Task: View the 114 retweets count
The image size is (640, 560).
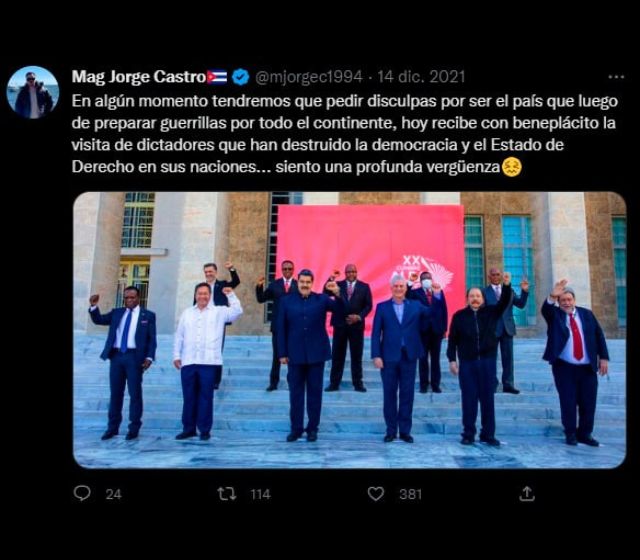Action: (x=260, y=494)
